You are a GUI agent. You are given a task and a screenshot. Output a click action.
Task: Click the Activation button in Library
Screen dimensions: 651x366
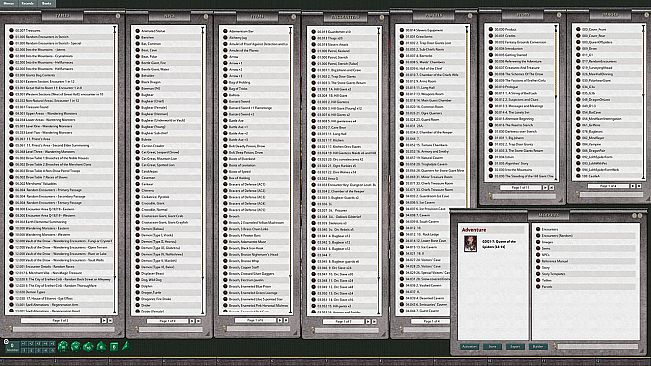point(469,346)
